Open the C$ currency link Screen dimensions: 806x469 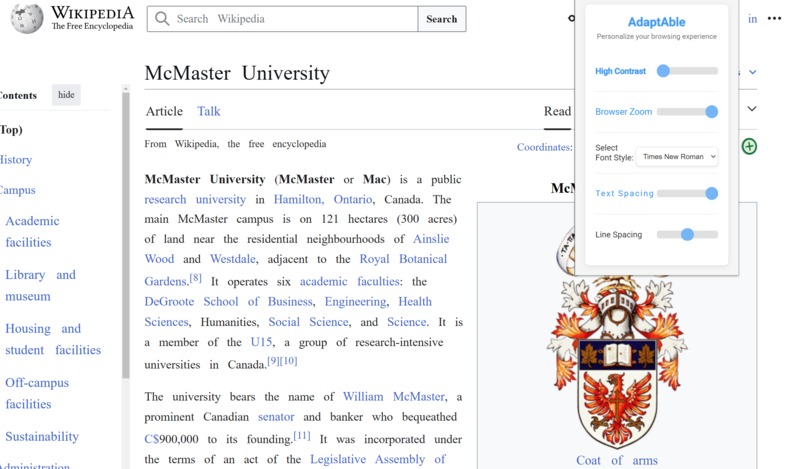click(x=152, y=440)
